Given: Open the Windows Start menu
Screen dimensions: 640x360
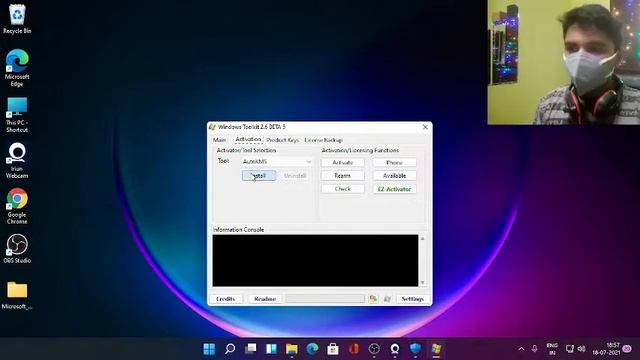Looking at the screenshot, I should [x=209, y=349].
